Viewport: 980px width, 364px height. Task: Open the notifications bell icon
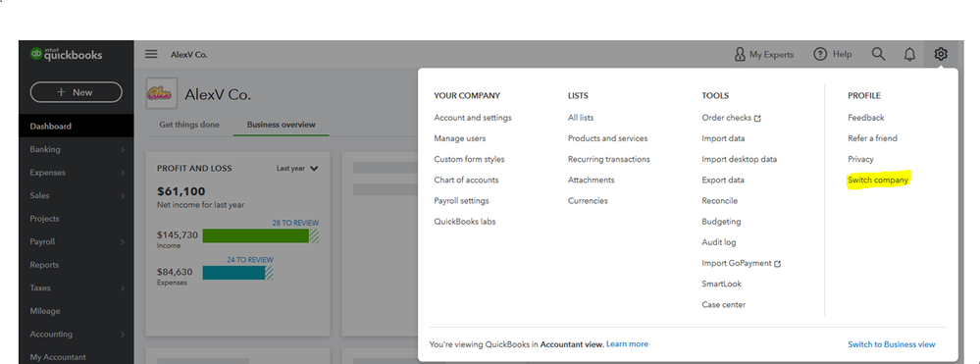909,54
